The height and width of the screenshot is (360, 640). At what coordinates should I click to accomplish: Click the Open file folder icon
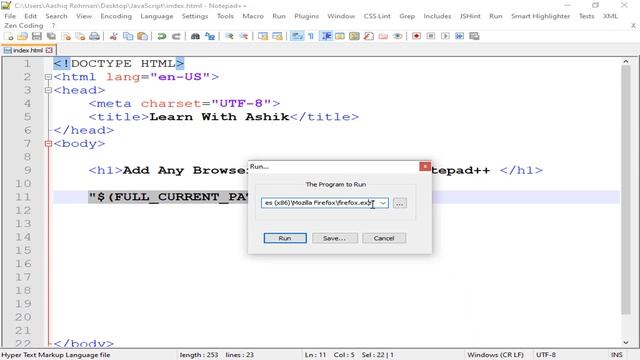point(22,36)
